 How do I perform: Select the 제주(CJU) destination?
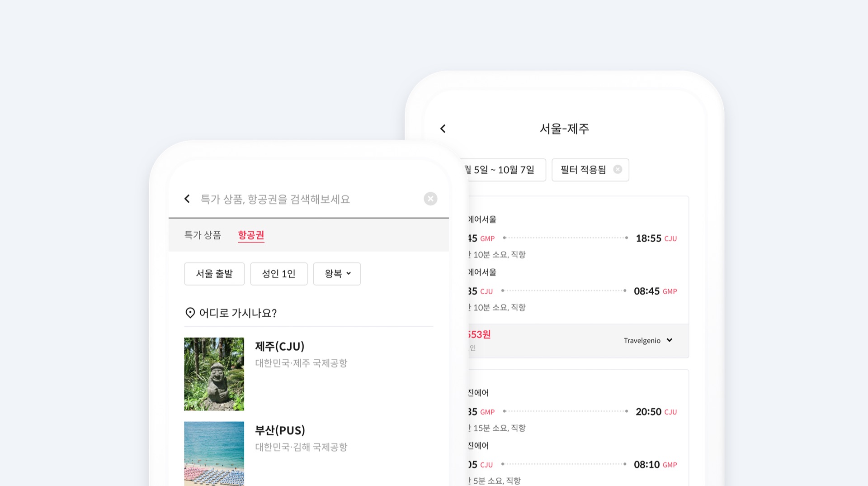click(280, 347)
